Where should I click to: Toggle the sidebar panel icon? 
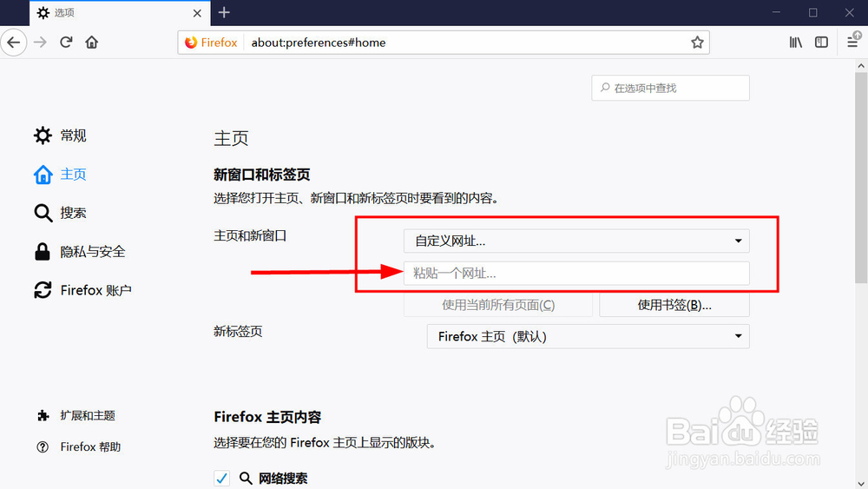pos(821,43)
